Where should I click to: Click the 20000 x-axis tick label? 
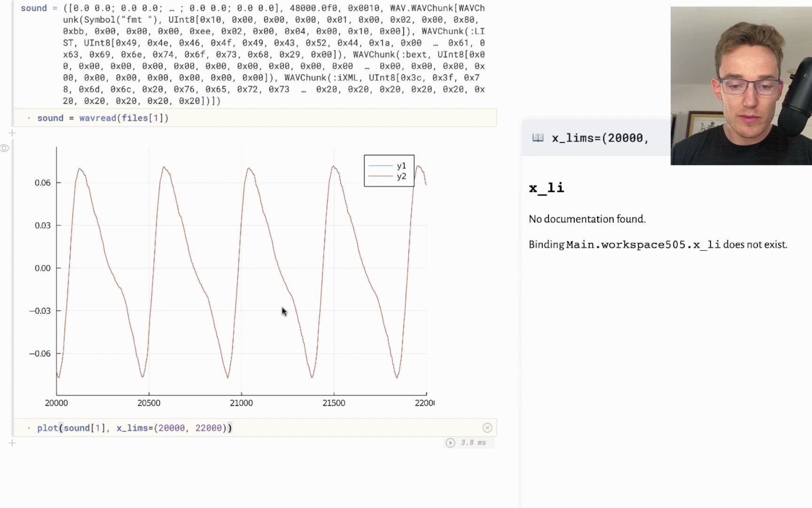coord(56,403)
